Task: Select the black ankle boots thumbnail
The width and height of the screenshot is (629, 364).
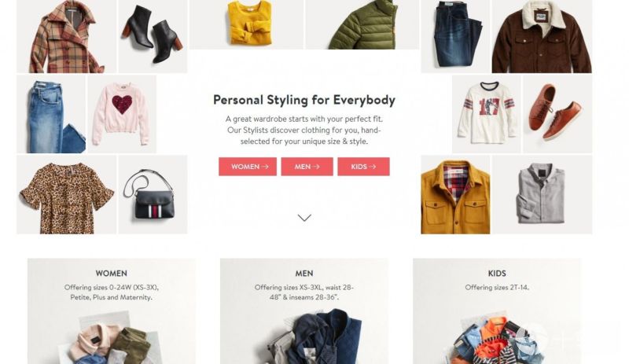Action: coord(153,36)
